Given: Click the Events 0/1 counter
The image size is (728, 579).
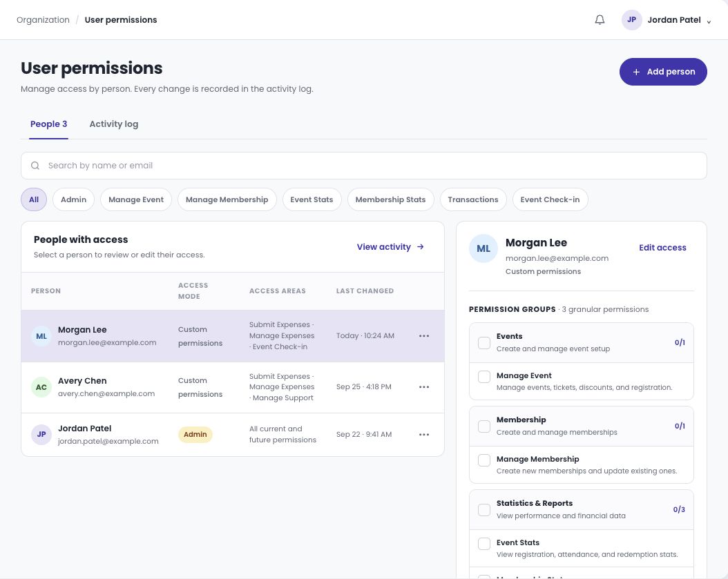Looking at the screenshot, I should 680,343.
